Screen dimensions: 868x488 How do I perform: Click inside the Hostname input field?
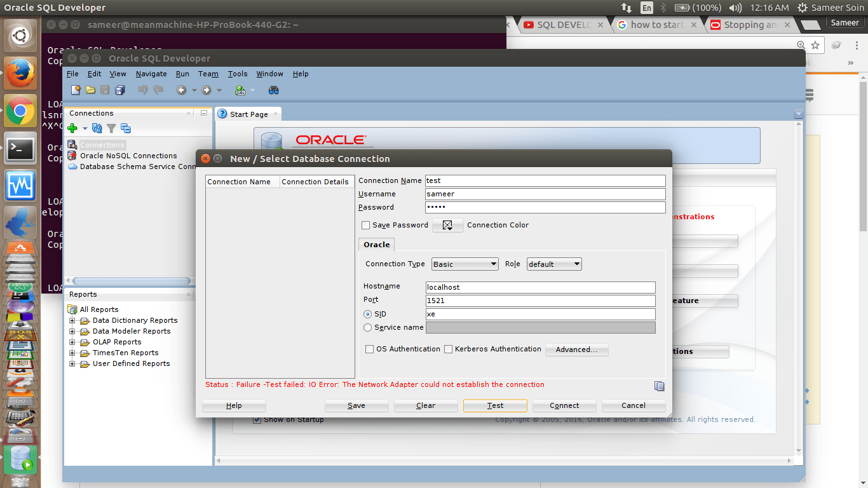click(x=540, y=287)
